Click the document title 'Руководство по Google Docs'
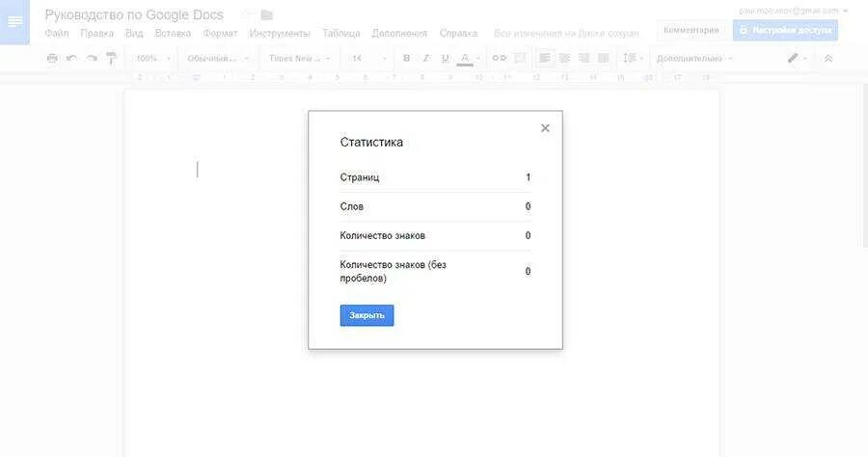868x457 pixels. tap(134, 14)
